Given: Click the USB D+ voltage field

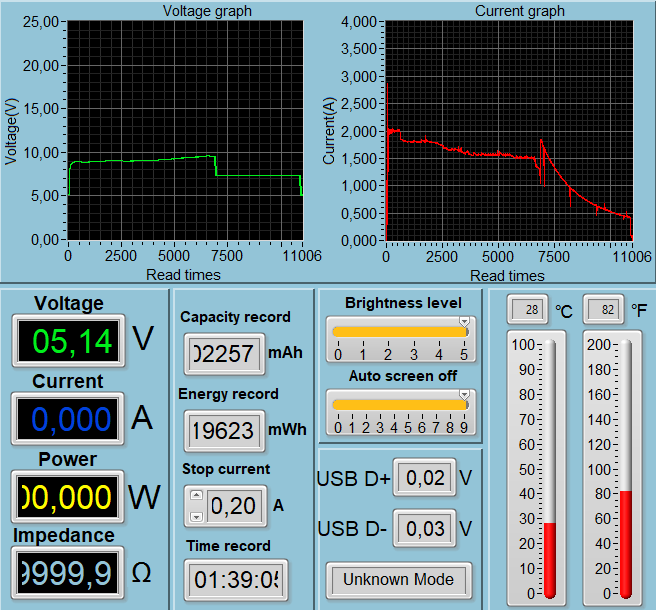Looking at the screenshot, I should [x=425, y=478].
